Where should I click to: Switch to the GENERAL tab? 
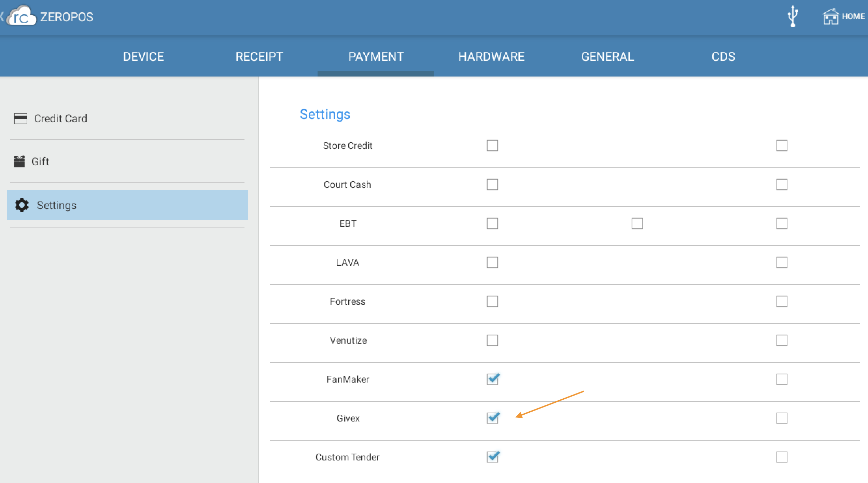point(607,56)
